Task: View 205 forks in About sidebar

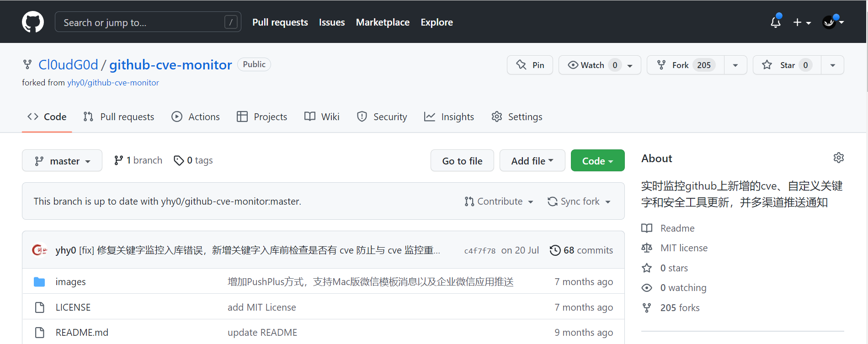Action: (x=671, y=308)
